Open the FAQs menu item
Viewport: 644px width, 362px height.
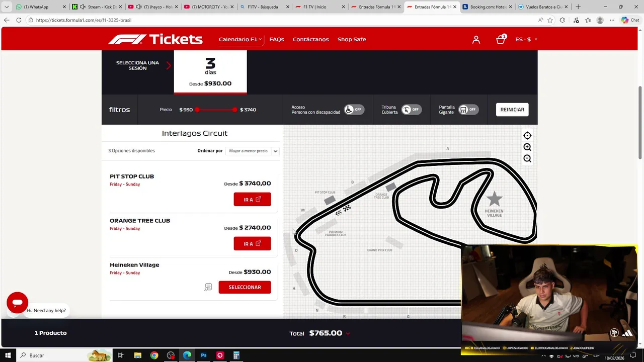[277, 39]
